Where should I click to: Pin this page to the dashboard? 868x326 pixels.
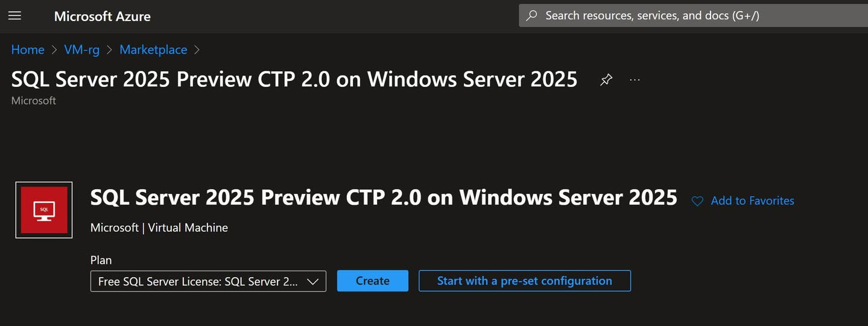(606, 80)
